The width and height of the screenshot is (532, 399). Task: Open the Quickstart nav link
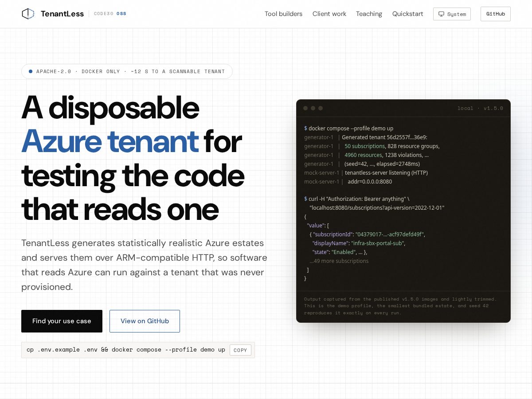408,14
